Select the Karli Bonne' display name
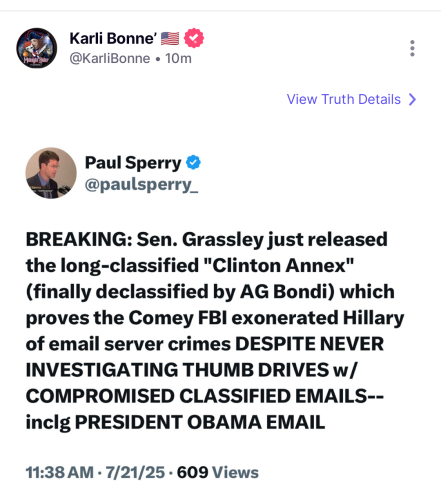This screenshot has width=441, height=500. [113, 38]
